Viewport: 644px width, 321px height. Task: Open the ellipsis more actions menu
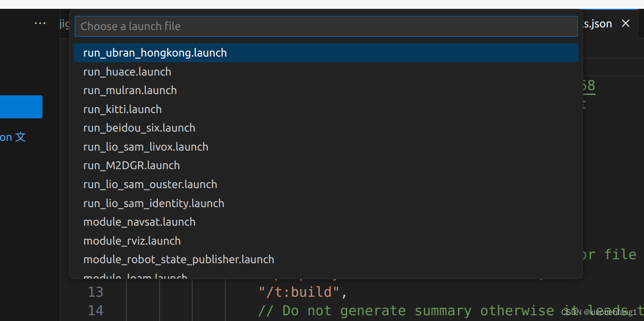tap(40, 23)
